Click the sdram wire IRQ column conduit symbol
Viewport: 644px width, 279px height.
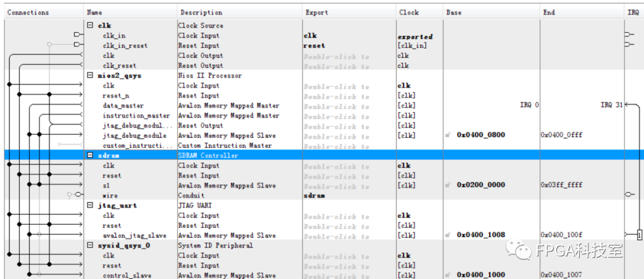(x=630, y=194)
